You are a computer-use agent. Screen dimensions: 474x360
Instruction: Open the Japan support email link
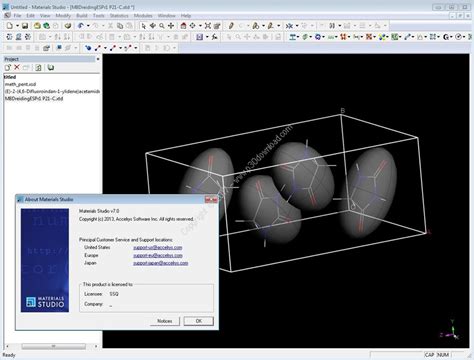(x=160, y=263)
